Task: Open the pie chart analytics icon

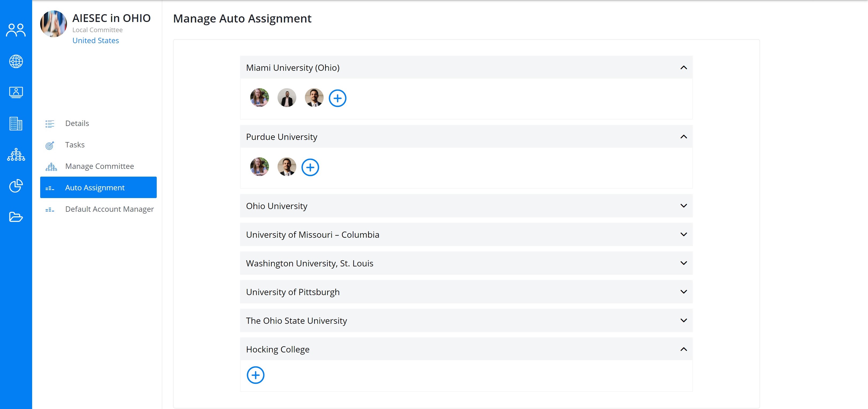Action: click(16, 185)
